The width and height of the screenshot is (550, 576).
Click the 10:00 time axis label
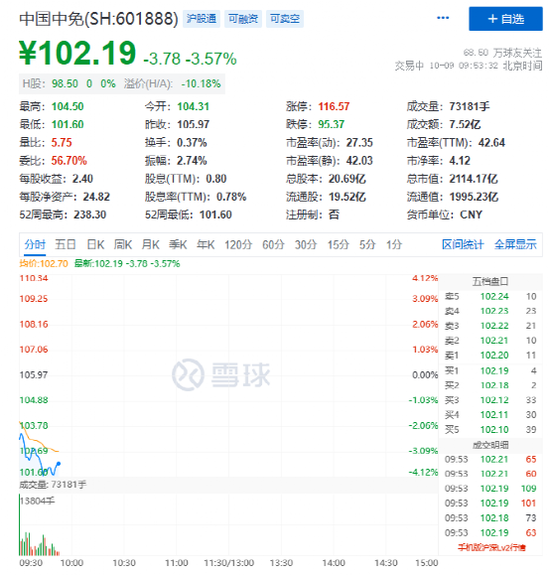pos(72,562)
